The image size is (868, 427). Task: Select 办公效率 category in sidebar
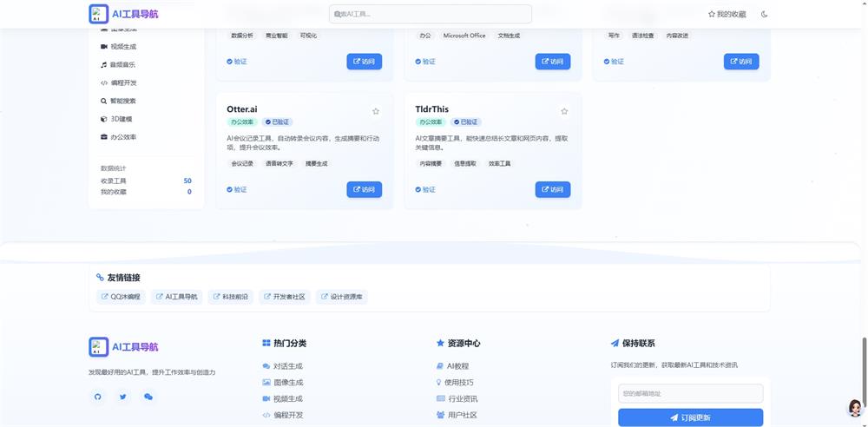click(118, 137)
